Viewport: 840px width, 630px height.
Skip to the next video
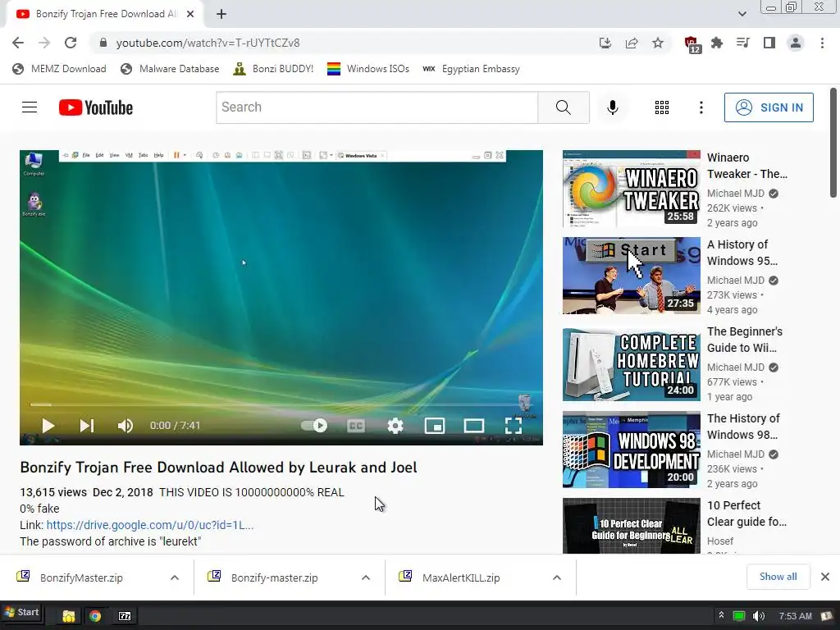pos(86,426)
